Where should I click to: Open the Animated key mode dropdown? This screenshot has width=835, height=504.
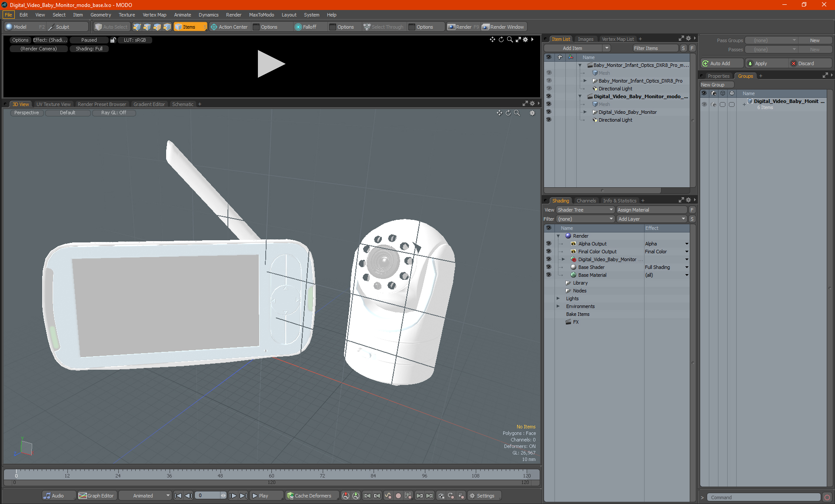click(146, 496)
